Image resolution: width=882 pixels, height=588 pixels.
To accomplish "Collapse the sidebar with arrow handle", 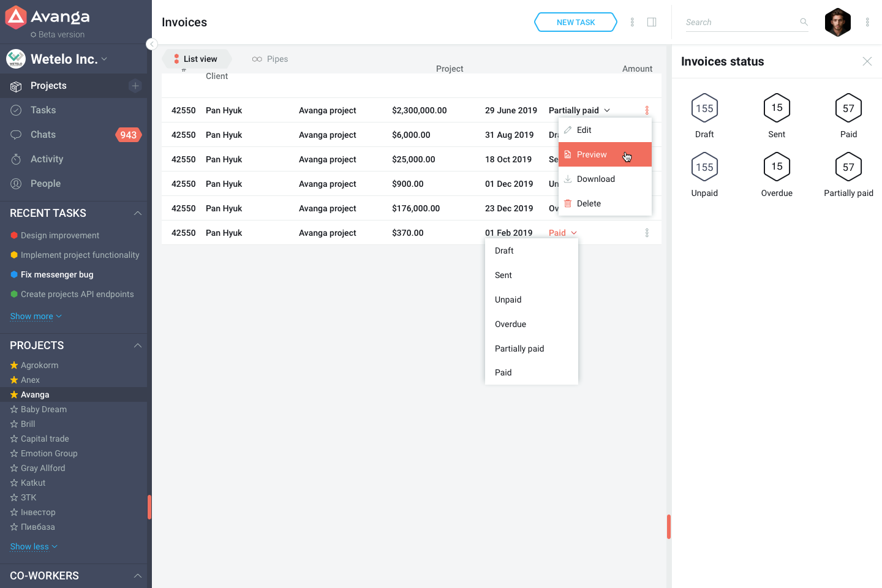I will (x=152, y=44).
